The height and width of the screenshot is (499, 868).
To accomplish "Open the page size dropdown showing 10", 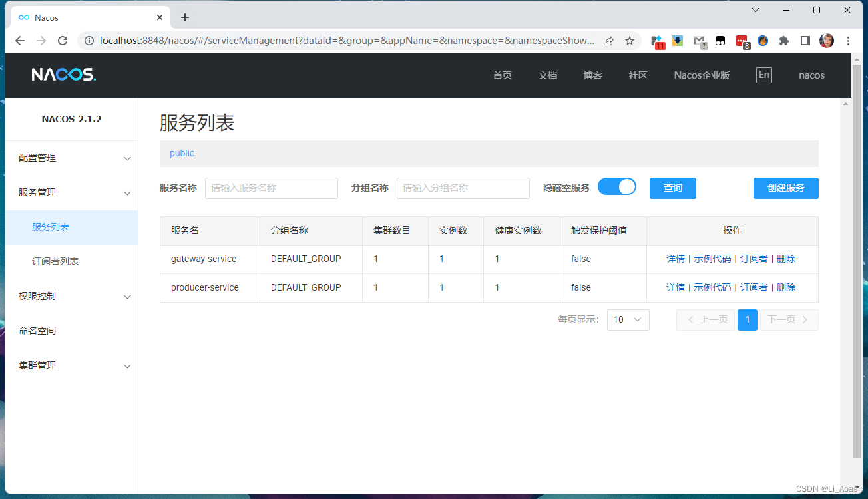I will [628, 319].
